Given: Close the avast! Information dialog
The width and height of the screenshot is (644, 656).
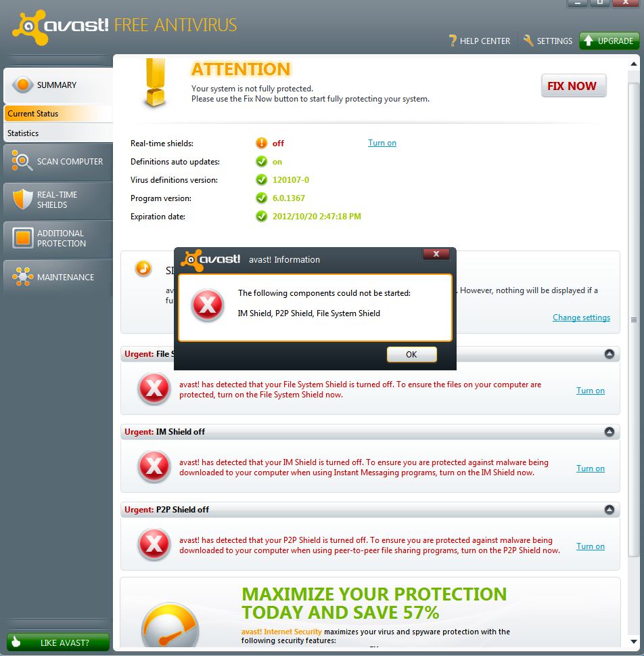Looking at the screenshot, I should click(x=436, y=253).
